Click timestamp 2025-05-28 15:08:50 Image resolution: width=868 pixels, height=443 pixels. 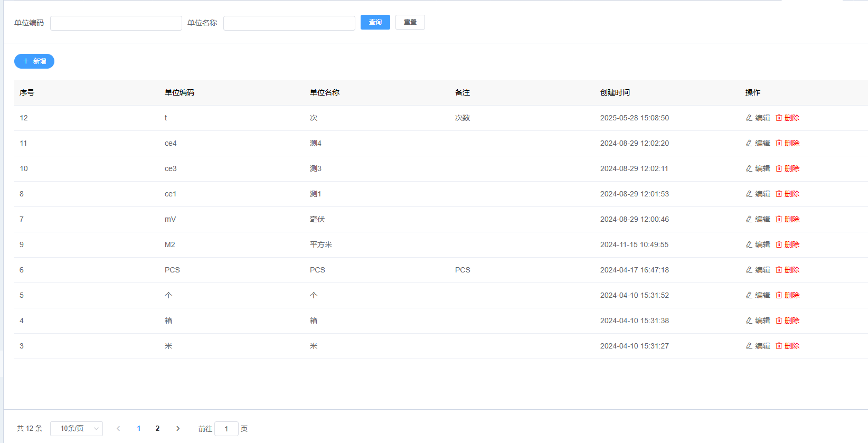tap(635, 118)
